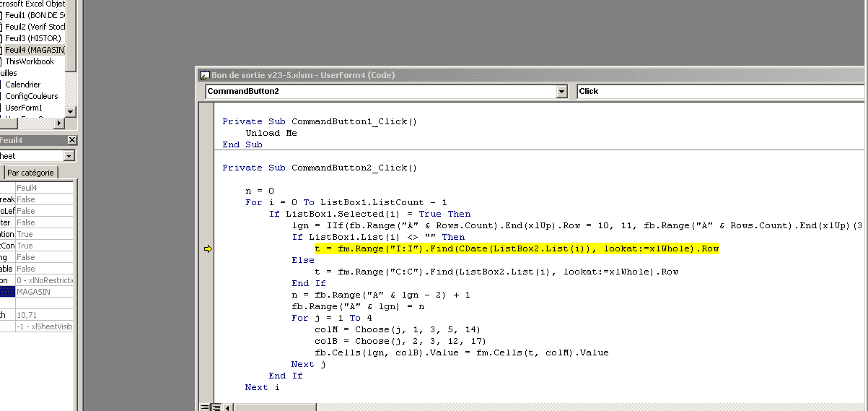
Task: Click the n = fb.Range("A" & lgn - 2) + 1 line
Action: [x=381, y=295]
